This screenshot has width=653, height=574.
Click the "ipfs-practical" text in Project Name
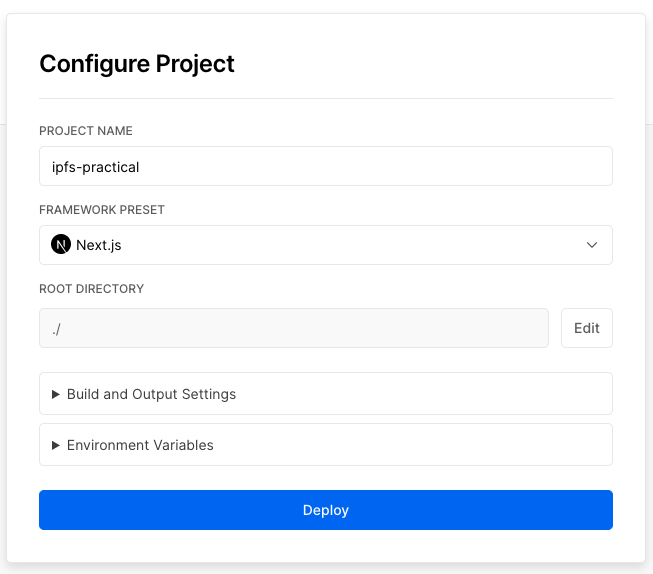96,167
